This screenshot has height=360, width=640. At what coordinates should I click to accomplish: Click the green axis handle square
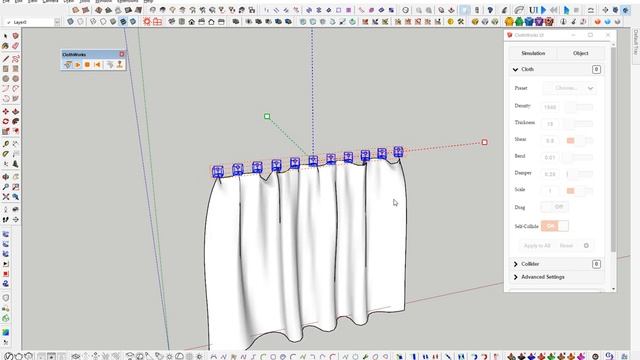(267, 117)
